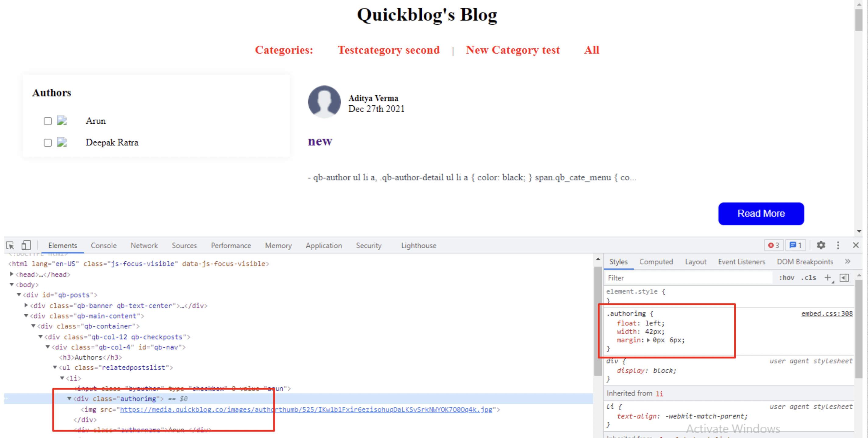868x438 pixels.
Task: Open the Testcategory second category link
Action: point(389,50)
